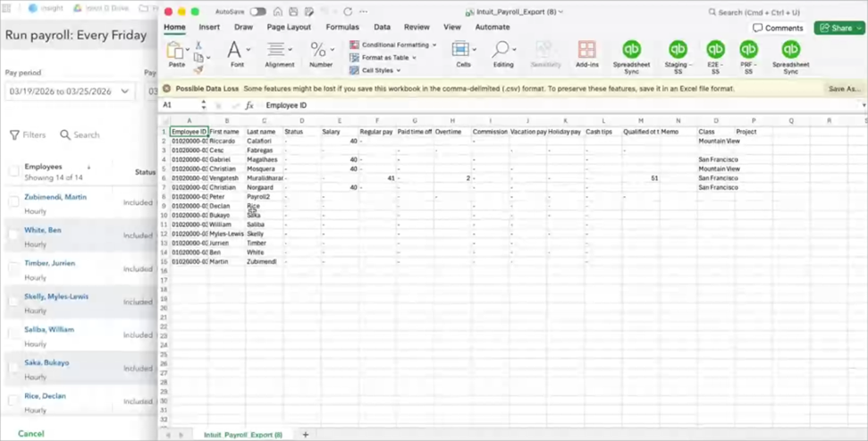Click the Cancel link in payroll
Image resolution: width=868 pixels, height=441 pixels.
(x=30, y=433)
